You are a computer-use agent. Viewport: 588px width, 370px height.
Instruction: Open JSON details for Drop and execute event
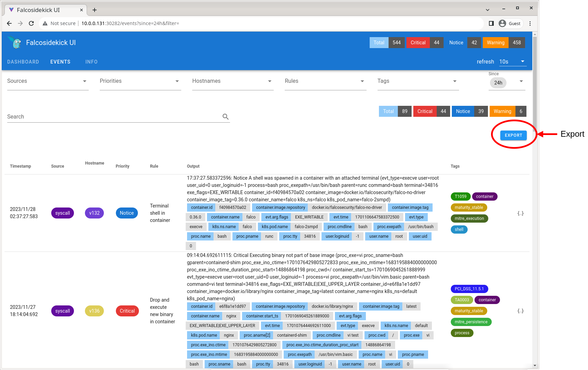[521, 311]
